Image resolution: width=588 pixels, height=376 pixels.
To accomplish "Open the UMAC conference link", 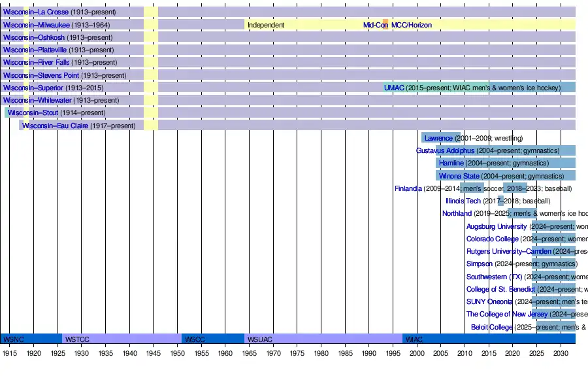I will click(394, 88).
